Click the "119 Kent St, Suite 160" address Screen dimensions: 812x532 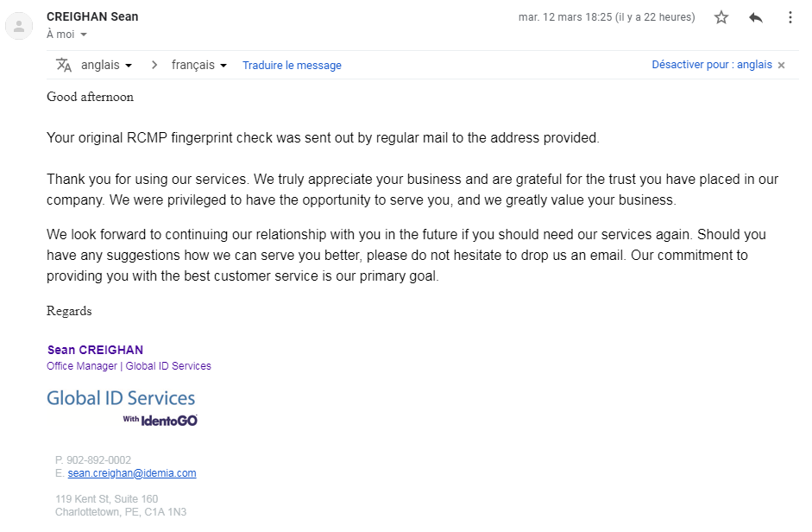(106, 499)
